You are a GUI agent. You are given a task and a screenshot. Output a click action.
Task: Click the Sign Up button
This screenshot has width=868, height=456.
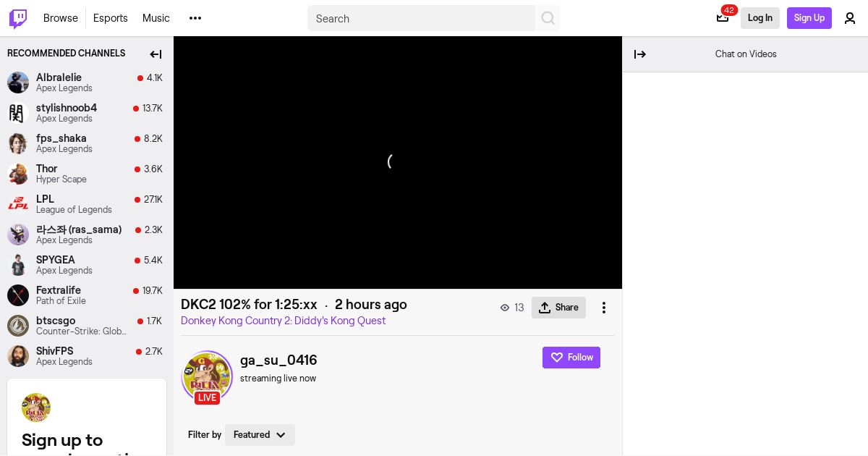tap(809, 18)
